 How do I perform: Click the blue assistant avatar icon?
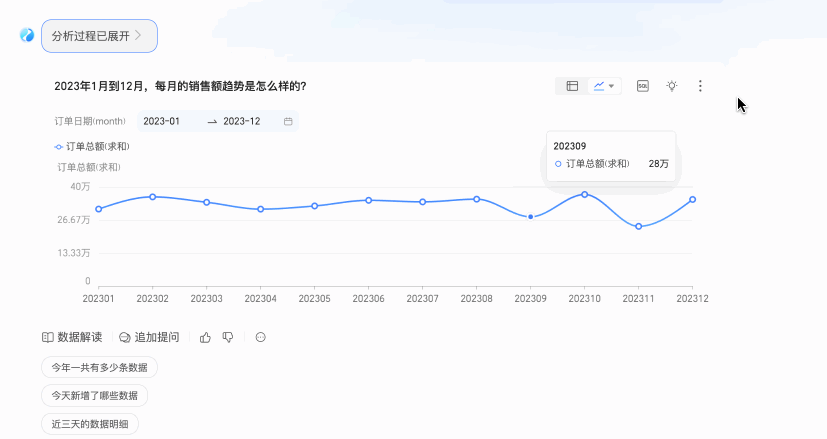(27, 35)
